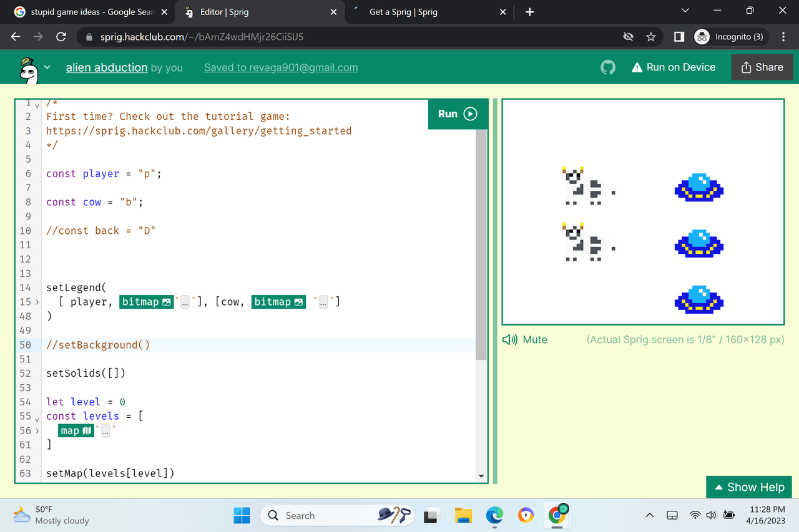Collapse the levels array at line 55

point(37,417)
